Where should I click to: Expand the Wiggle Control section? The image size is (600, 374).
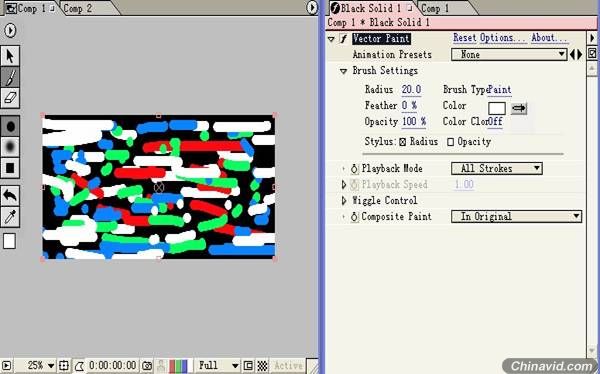click(344, 201)
